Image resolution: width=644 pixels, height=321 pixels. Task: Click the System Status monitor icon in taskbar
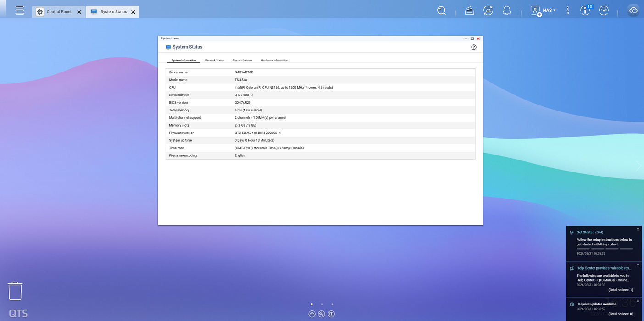(94, 12)
